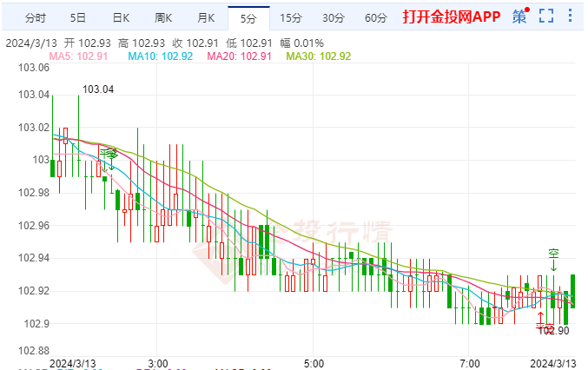This screenshot has width=588, height=370.
Task: Click the 7:00 time axis label
Action: coord(470,364)
